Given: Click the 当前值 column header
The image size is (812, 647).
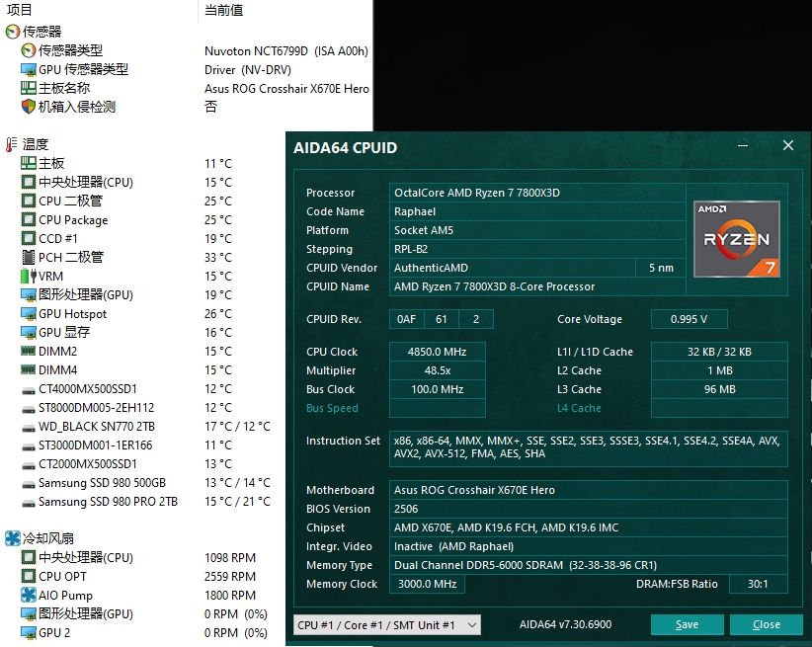Looking at the screenshot, I should (223, 10).
